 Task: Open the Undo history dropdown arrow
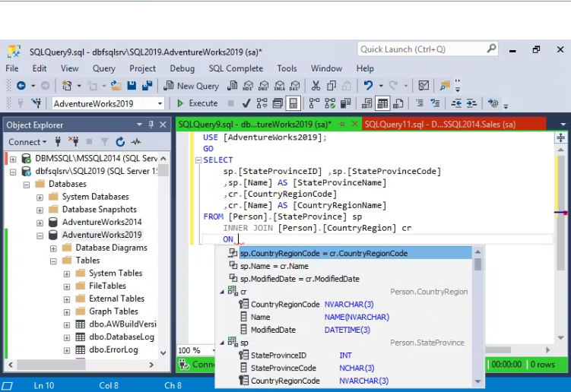pyautogui.click(x=381, y=86)
